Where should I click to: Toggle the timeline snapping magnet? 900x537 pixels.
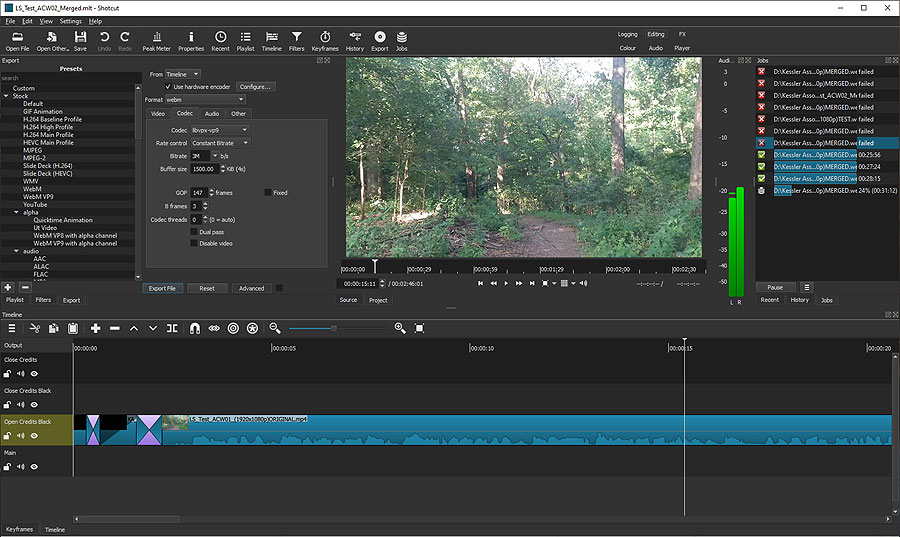coord(195,328)
